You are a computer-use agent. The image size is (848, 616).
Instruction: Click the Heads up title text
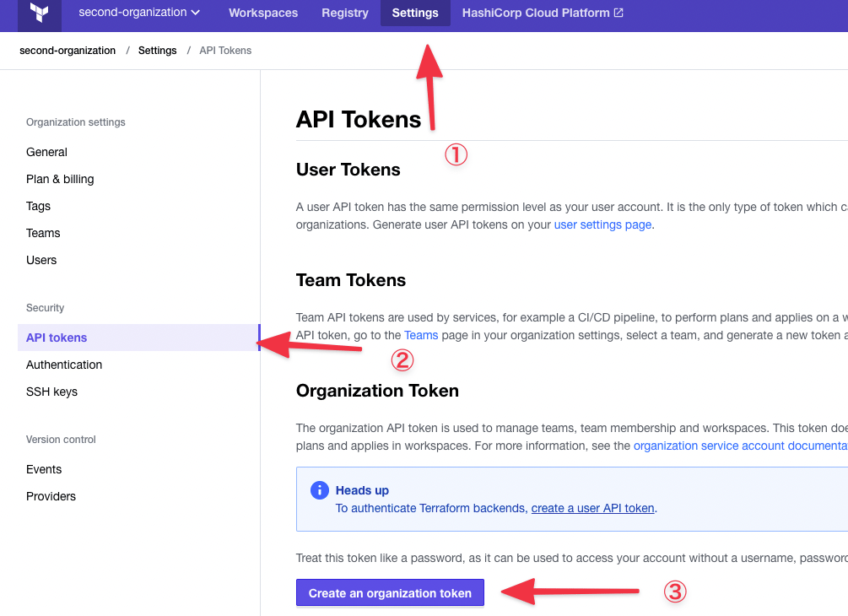click(362, 490)
